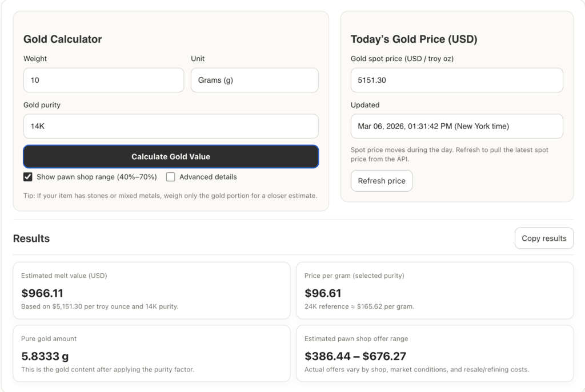The height and width of the screenshot is (392, 585).
Task: Click Copy results
Action: click(543, 238)
